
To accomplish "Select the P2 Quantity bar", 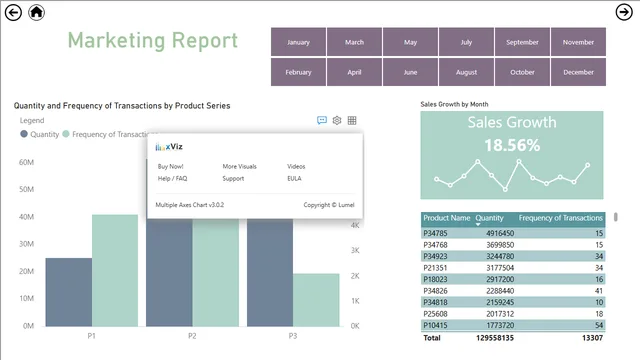I will pos(169,272).
